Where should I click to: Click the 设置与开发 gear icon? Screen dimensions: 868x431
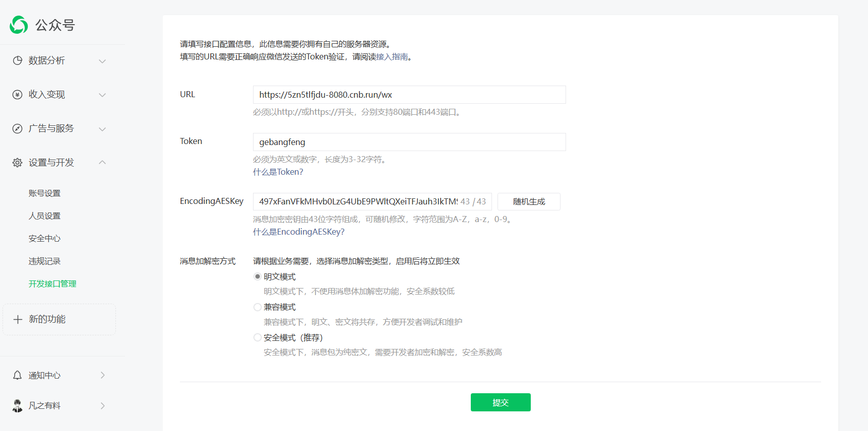tap(18, 163)
